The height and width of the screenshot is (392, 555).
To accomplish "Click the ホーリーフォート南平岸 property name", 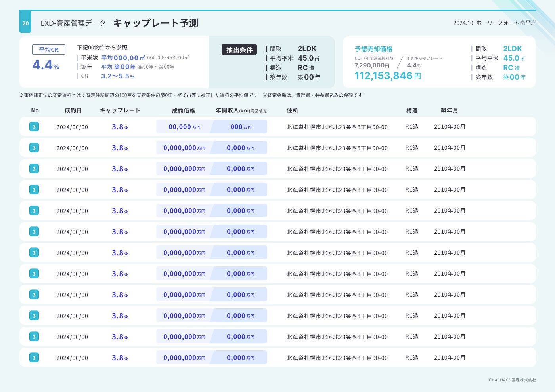I will [x=506, y=23].
